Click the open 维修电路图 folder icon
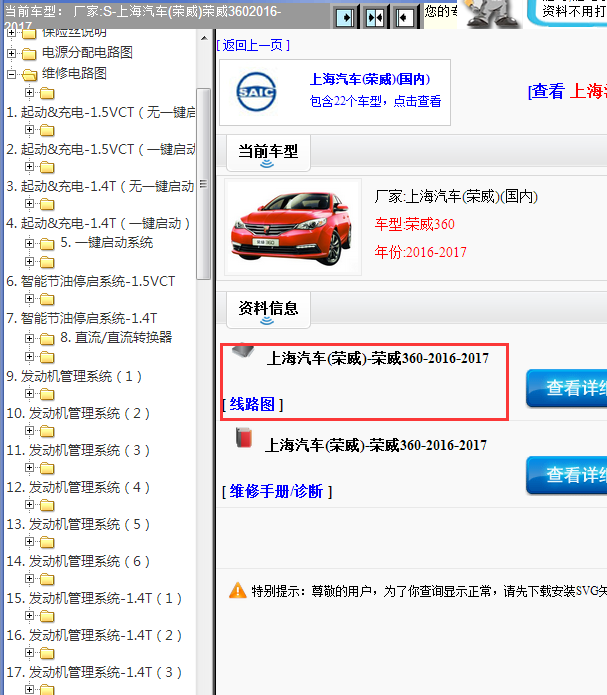This screenshot has width=607, height=695. tap(29, 75)
